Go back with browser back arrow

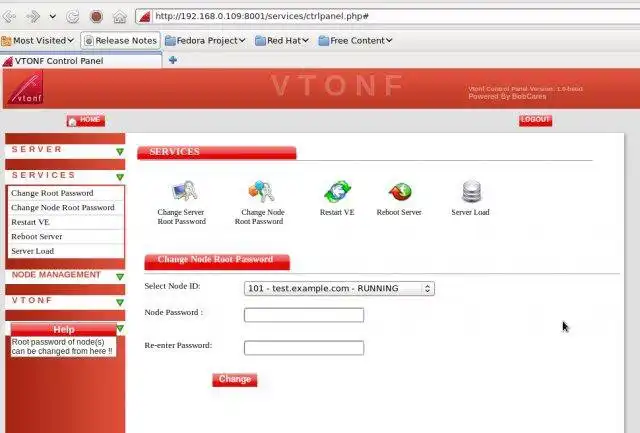[9, 16]
